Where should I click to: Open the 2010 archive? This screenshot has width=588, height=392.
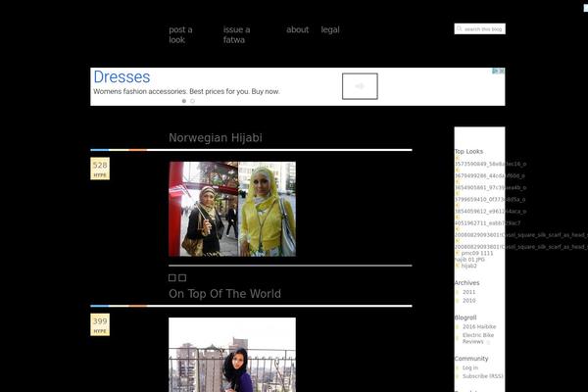click(468, 301)
